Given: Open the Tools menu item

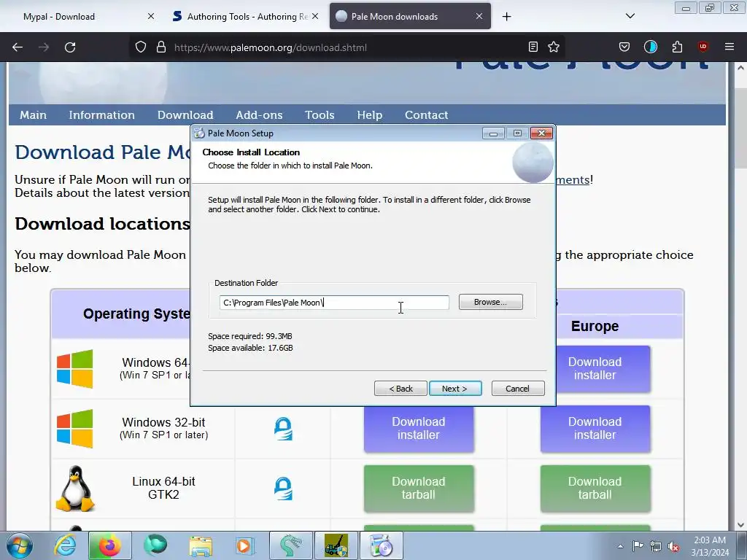Looking at the screenshot, I should coord(320,115).
